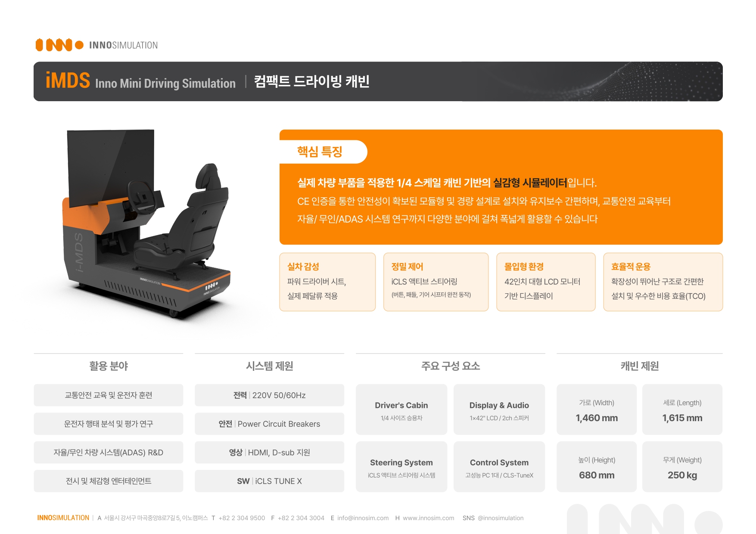
Task: Click the '42인치 대형 LCD 모니터 기반 디스플레이' description
Action: click(x=542, y=289)
